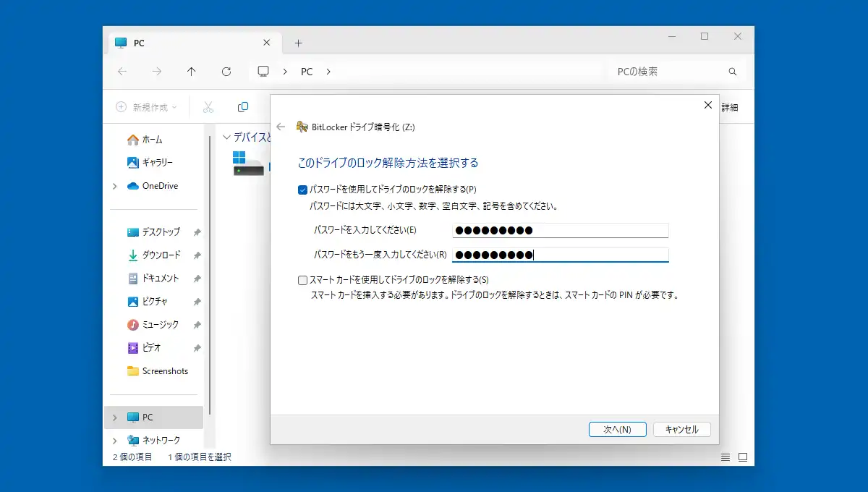Switch to large icons view in status bar
Viewport: 868px width, 492px height.
[x=742, y=457]
